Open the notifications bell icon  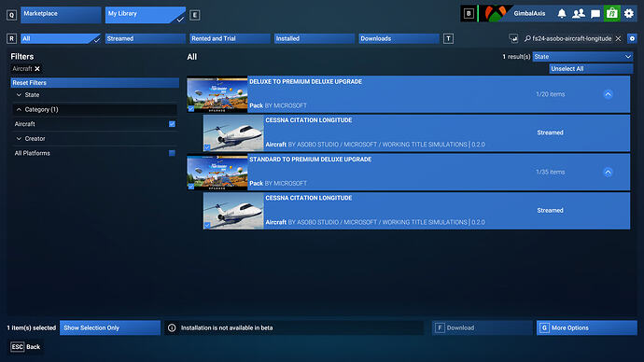coord(562,14)
